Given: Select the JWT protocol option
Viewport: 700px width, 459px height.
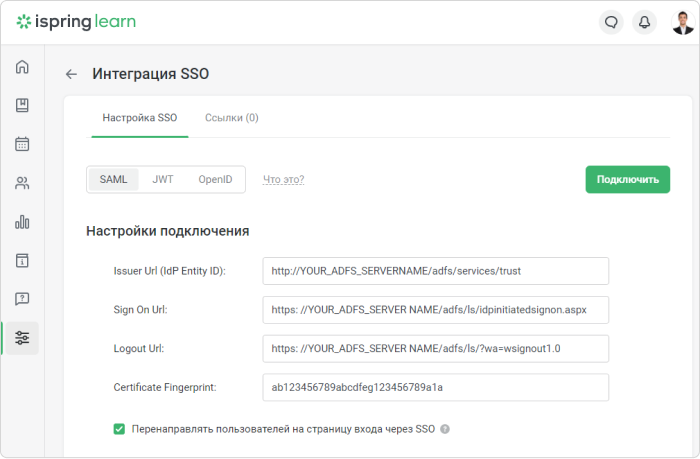Looking at the screenshot, I should pyautogui.click(x=163, y=179).
